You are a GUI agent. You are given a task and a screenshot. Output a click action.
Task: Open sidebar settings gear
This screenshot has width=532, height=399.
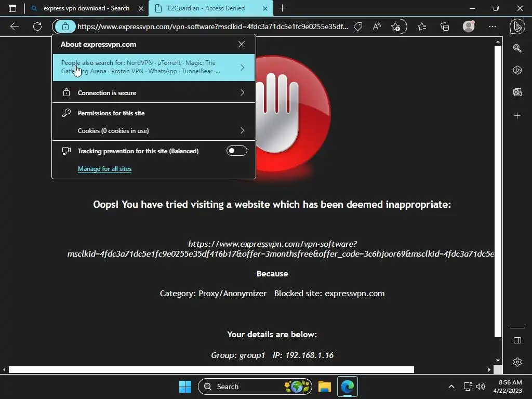click(x=517, y=362)
